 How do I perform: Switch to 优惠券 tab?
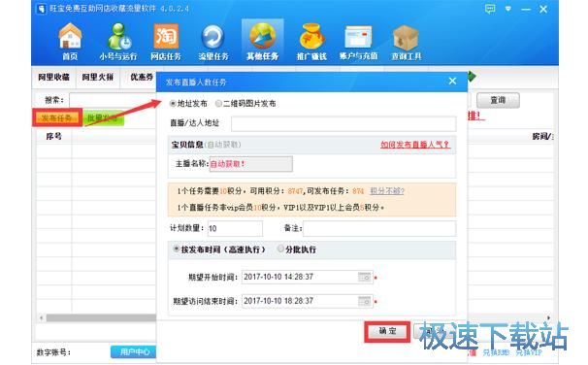[x=141, y=77]
